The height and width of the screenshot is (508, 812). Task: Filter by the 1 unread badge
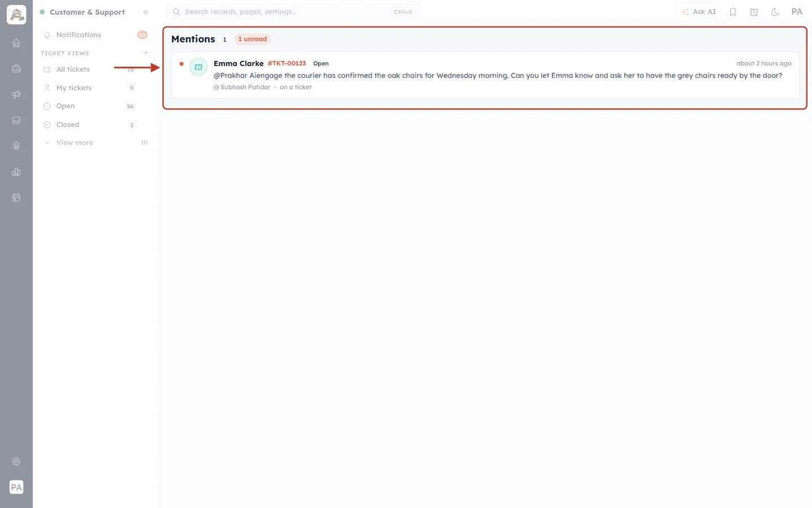click(253, 39)
